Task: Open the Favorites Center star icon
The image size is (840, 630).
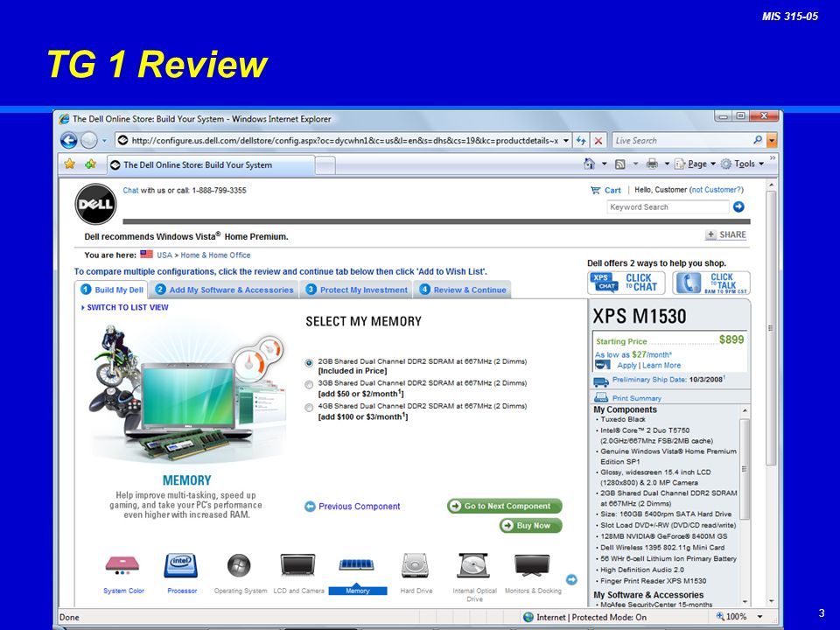Action: click(70, 164)
